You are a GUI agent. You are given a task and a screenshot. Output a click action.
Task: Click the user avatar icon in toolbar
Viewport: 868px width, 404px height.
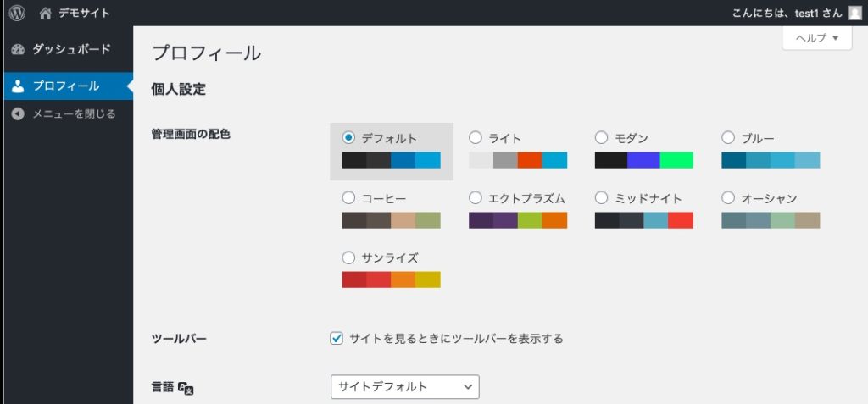click(x=854, y=13)
